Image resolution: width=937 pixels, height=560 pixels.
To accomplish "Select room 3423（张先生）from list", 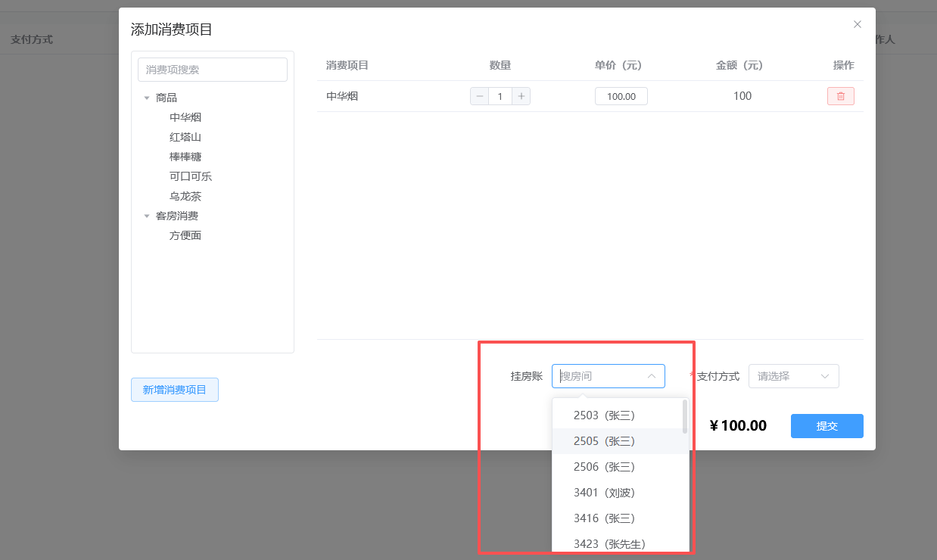I will [621, 543].
